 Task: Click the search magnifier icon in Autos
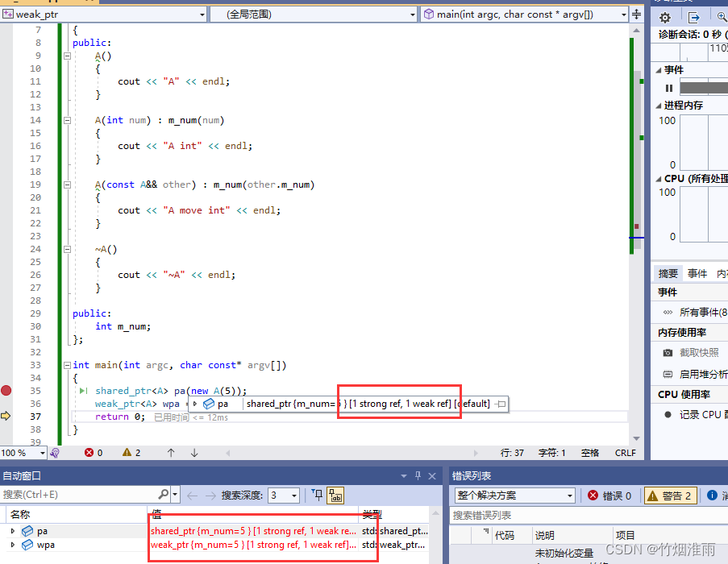coord(164,495)
